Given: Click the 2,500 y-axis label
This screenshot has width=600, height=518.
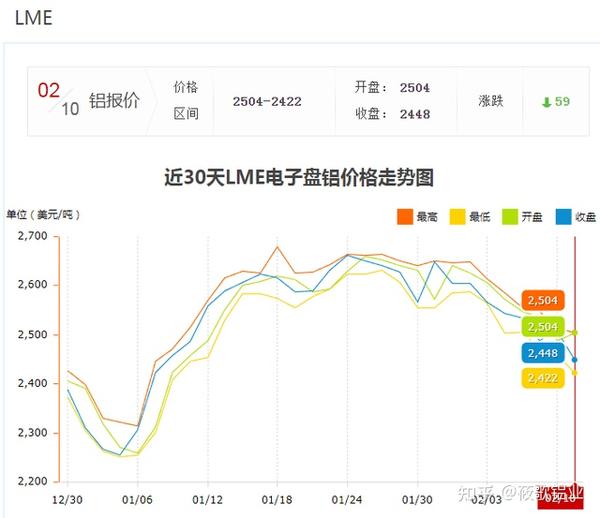Looking at the screenshot, I should [x=33, y=334].
